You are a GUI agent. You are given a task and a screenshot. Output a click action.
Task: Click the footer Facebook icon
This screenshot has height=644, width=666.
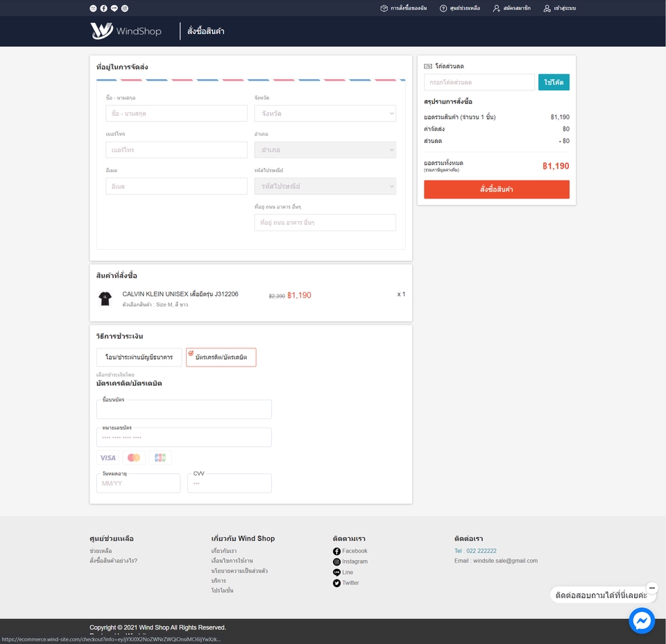[337, 552]
